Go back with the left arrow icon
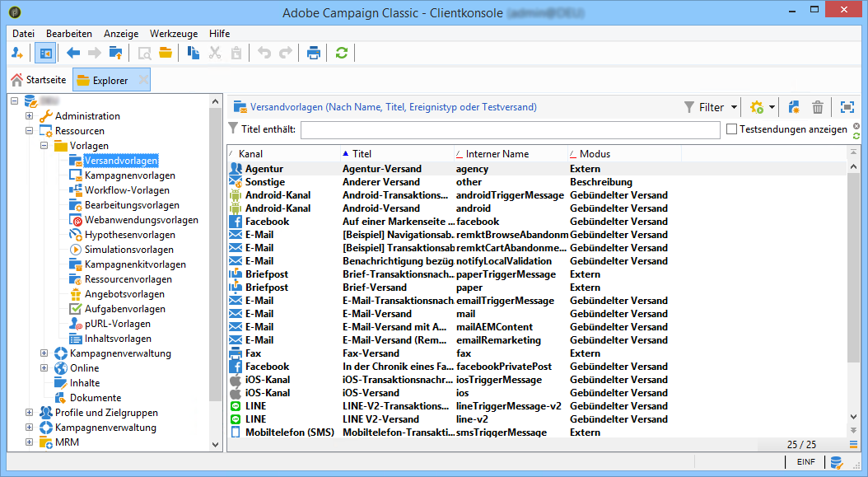This screenshot has height=477, width=868. (73, 54)
